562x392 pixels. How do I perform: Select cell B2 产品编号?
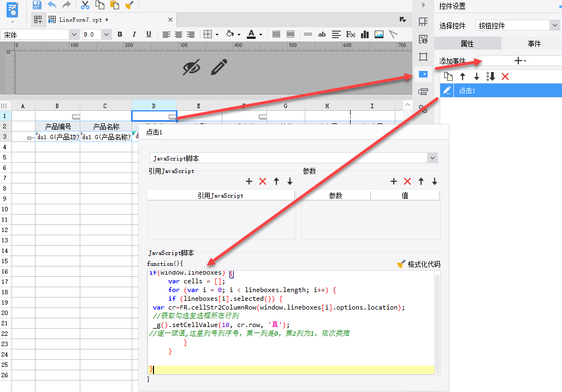tap(58, 127)
